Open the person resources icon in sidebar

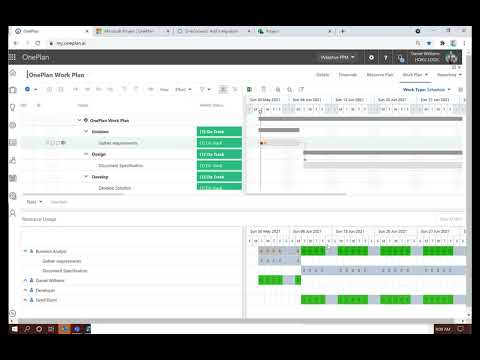13,213
